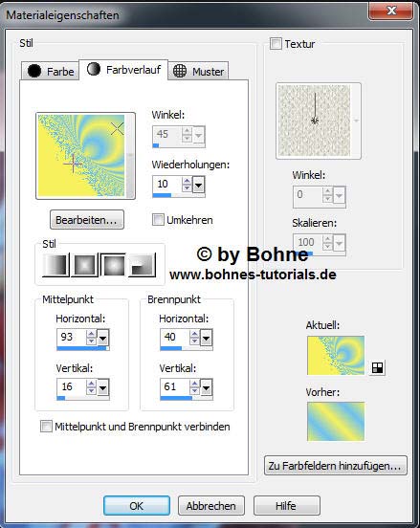This screenshot has height=528, width=420.
Task: Click the black circle Farbe icon
Action: pos(34,71)
